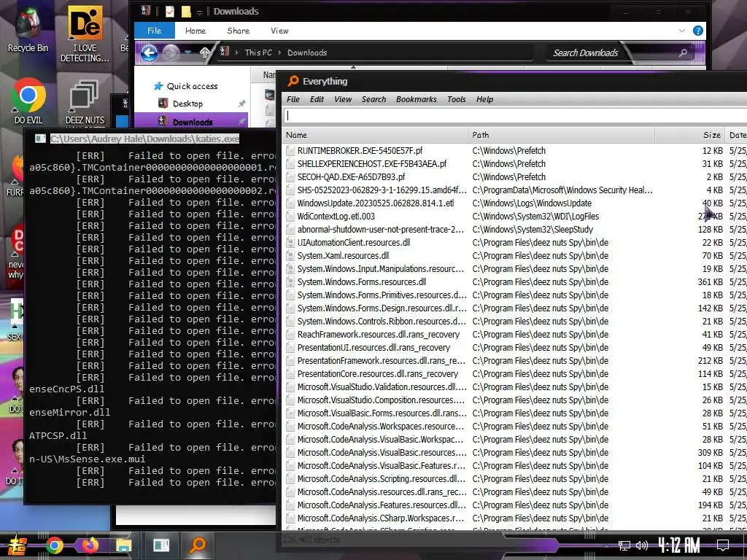Switch to the Home ribbon tab
Viewport: 747px width, 560px height.
point(196,31)
